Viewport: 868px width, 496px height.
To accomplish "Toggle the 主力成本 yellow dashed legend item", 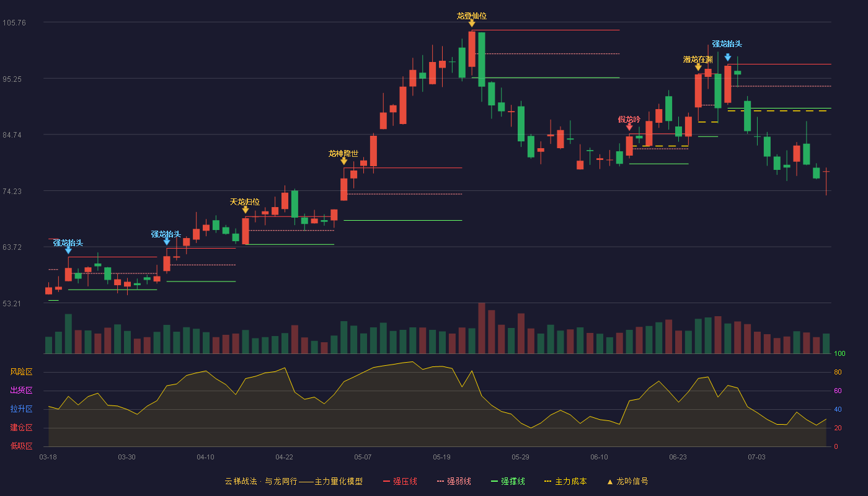I will pos(565,481).
